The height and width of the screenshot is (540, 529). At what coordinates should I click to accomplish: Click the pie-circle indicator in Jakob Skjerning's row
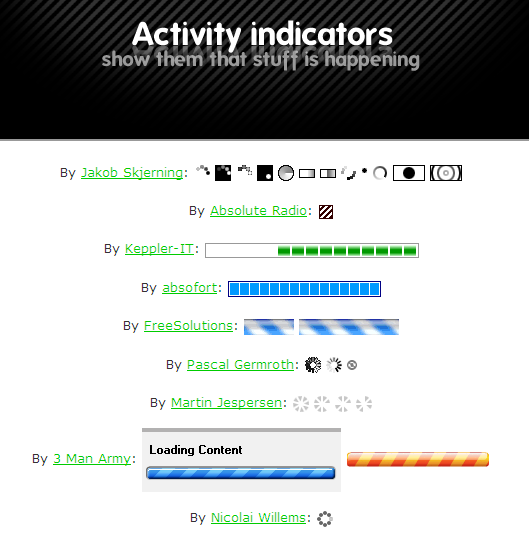coord(286,173)
